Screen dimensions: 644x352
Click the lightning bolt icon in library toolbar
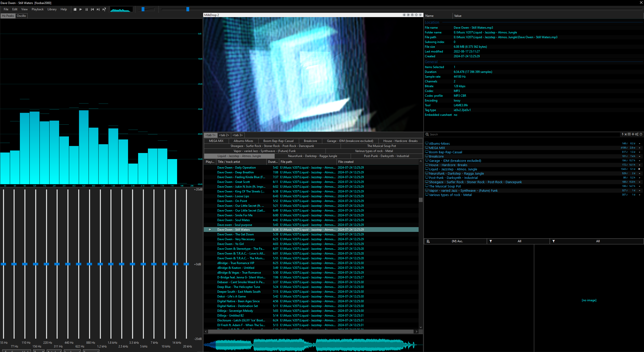623,134
